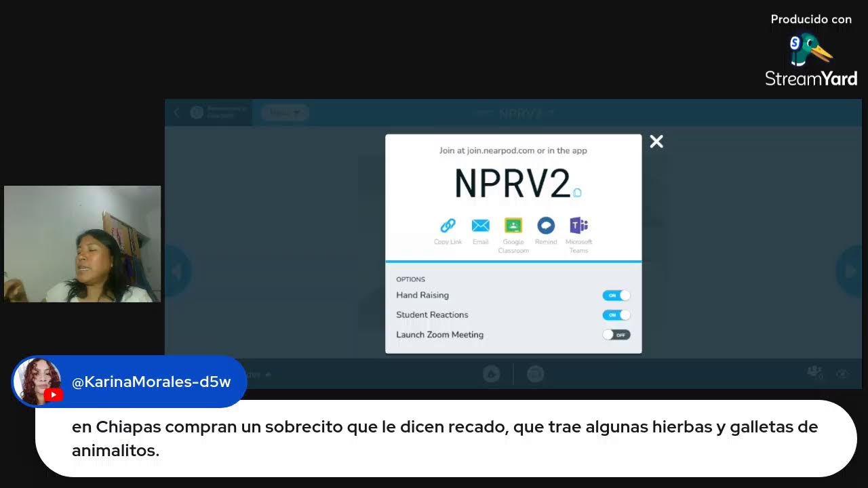Click the presenter webcam thumbnail
Viewport: 868px width, 488px height.
click(82, 244)
